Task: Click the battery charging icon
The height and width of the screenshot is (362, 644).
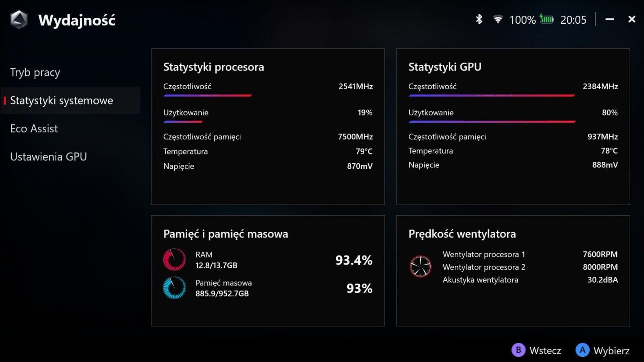Action: point(547,19)
